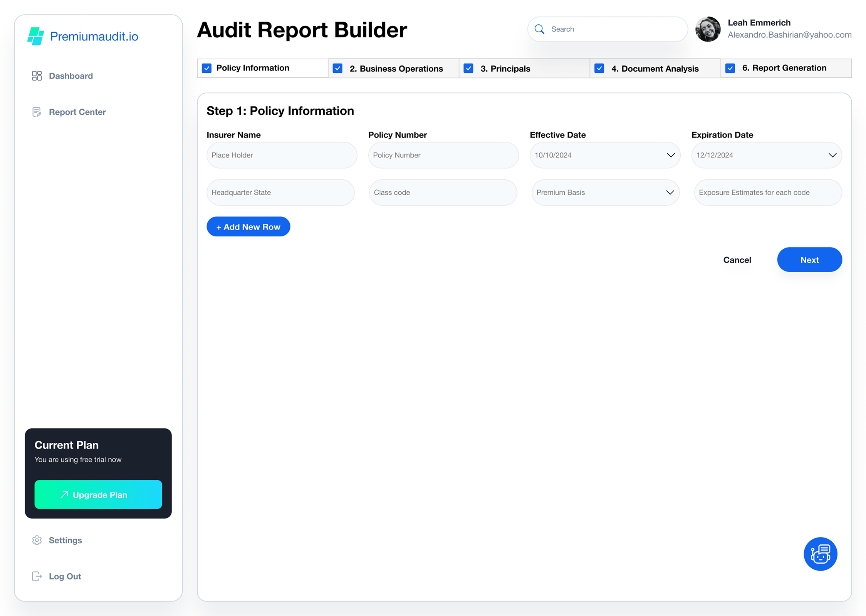The image size is (866, 616).
Task: Expand the Premium Basis dropdown
Action: click(x=670, y=192)
